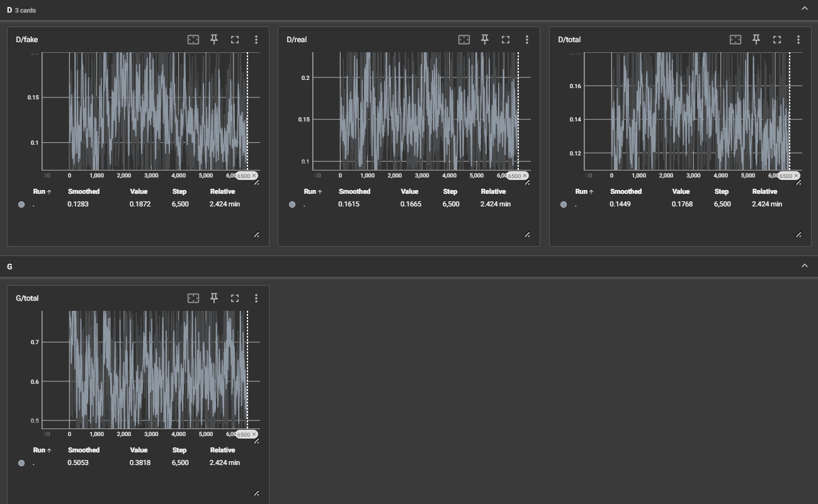The image size is (818, 504).
Task: Expand D/total card to full size
Action: [x=777, y=40]
